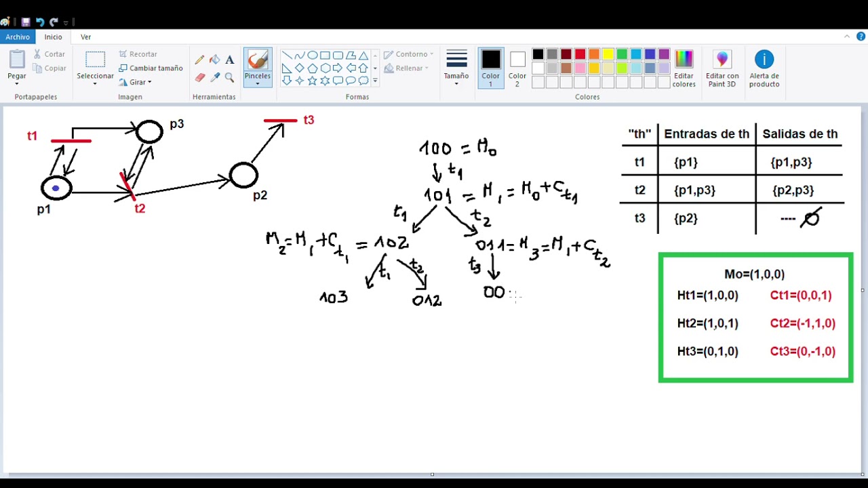The height and width of the screenshot is (488, 868).
Task: Choose the six-point star shape
Action: pyautogui.click(x=325, y=81)
